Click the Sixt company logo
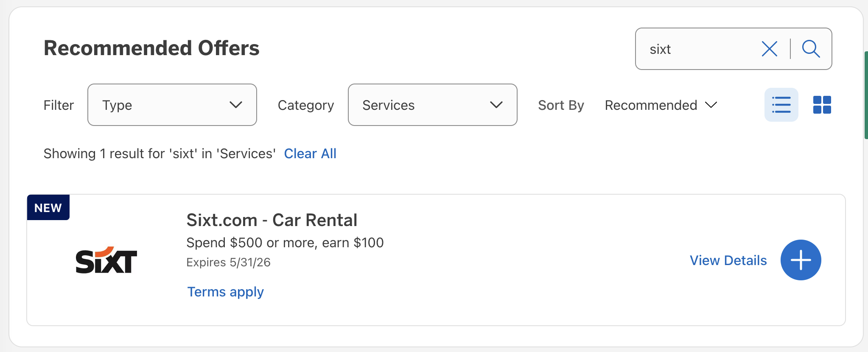Screen dimensions: 868x352 coord(106,260)
